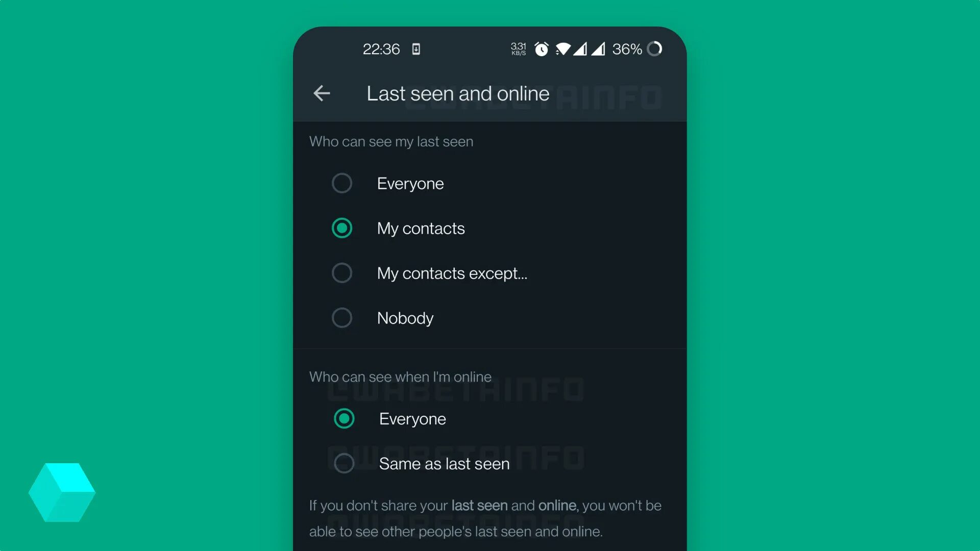
Task: Tap the alarm clock icon in status bar
Action: point(541,49)
